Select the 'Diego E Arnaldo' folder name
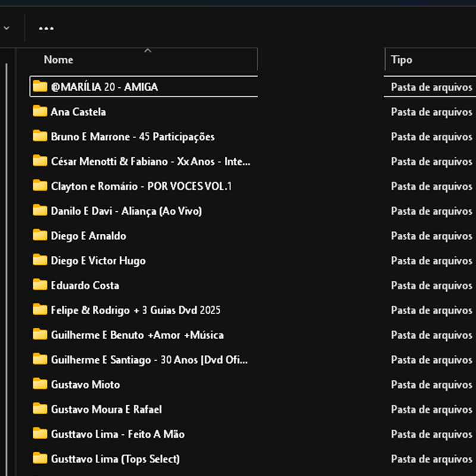This screenshot has height=476, width=476. coord(88,236)
